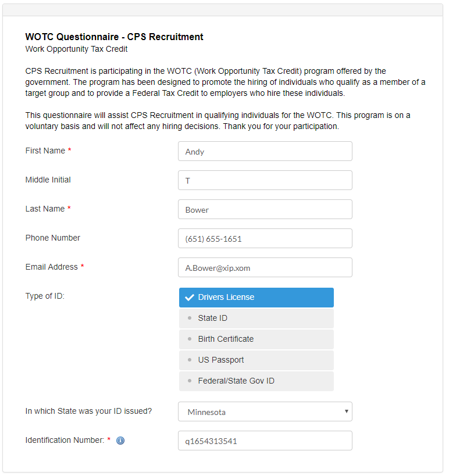Click the "Identification Number:" label text
This screenshot has height=476, width=449.
[x=64, y=440]
